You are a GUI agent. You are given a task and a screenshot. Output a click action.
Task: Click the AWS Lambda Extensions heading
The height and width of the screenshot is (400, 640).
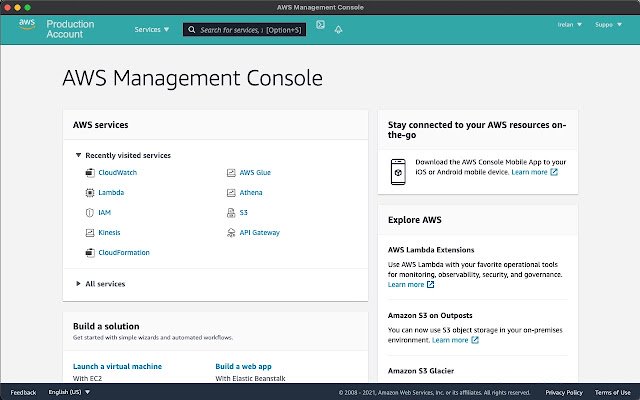431,250
